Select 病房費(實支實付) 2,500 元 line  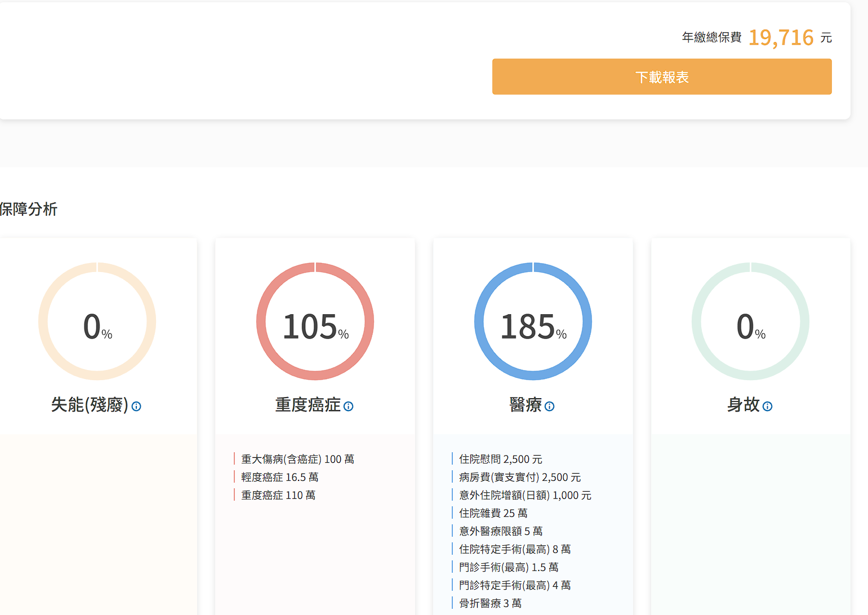click(519, 477)
